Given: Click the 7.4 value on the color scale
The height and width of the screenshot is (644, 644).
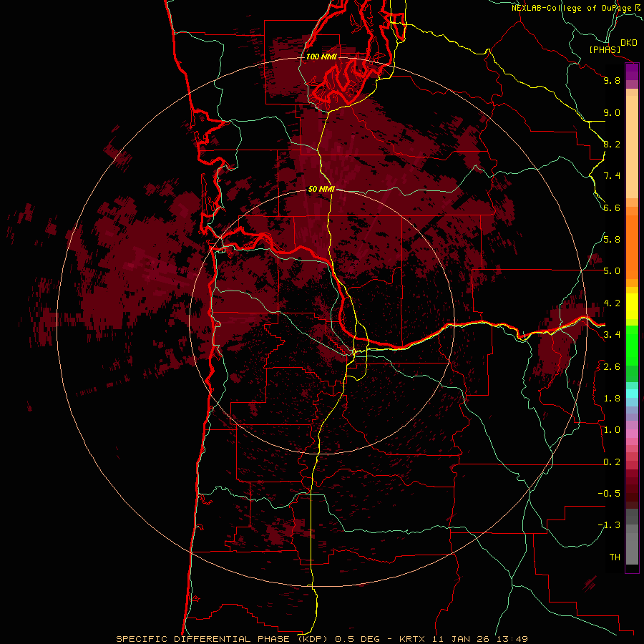Looking at the screenshot, I should point(612,176).
